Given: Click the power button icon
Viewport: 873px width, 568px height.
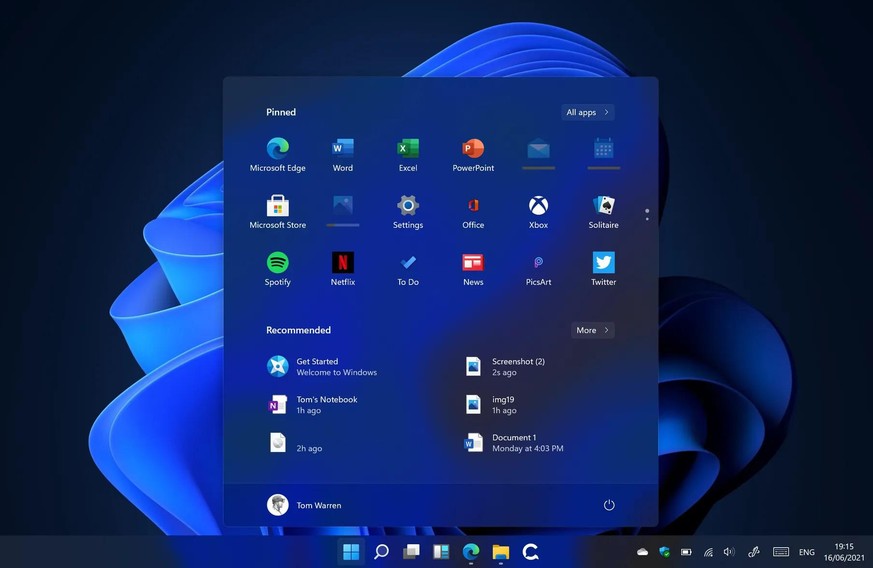Looking at the screenshot, I should coord(609,505).
